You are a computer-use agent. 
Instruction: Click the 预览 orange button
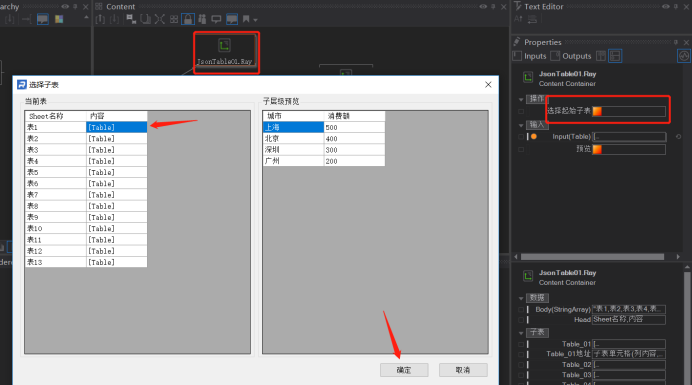coord(597,149)
